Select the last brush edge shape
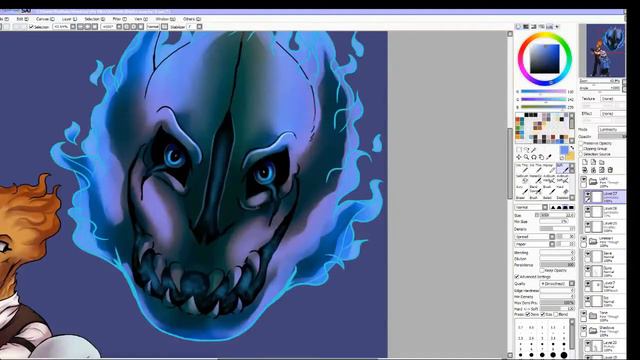Viewport: 640px width, 360px height. pyautogui.click(x=571, y=207)
